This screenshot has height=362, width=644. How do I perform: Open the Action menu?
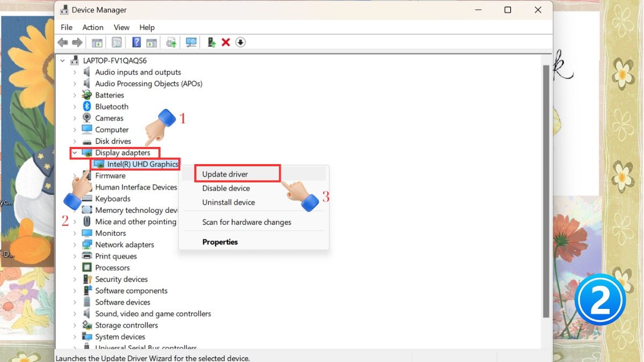pyautogui.click(x=92, y=27)
